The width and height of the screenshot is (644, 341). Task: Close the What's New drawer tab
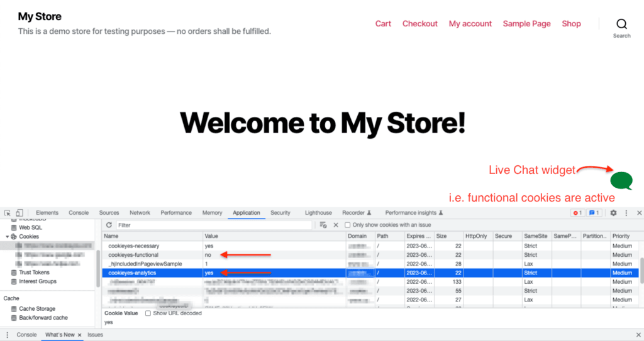80,335
